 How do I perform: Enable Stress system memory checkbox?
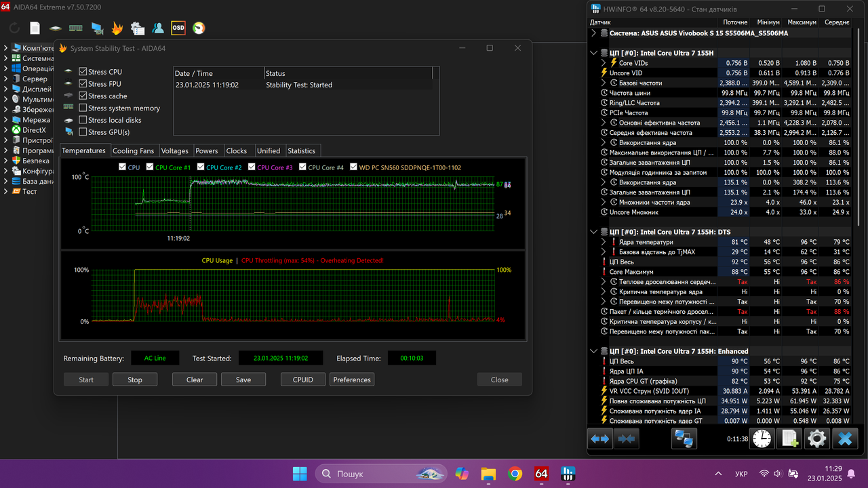[x=83, y=108]
